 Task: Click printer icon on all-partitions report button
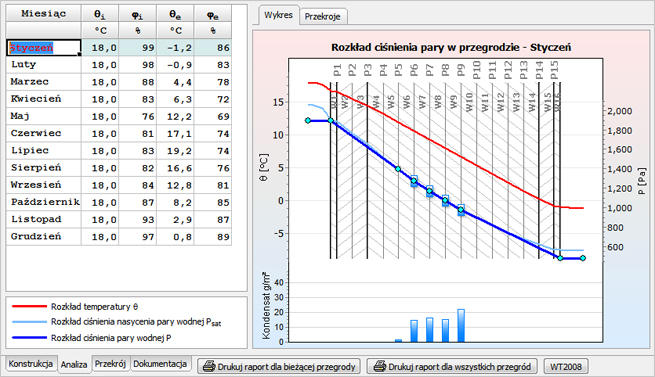(380, 367)
